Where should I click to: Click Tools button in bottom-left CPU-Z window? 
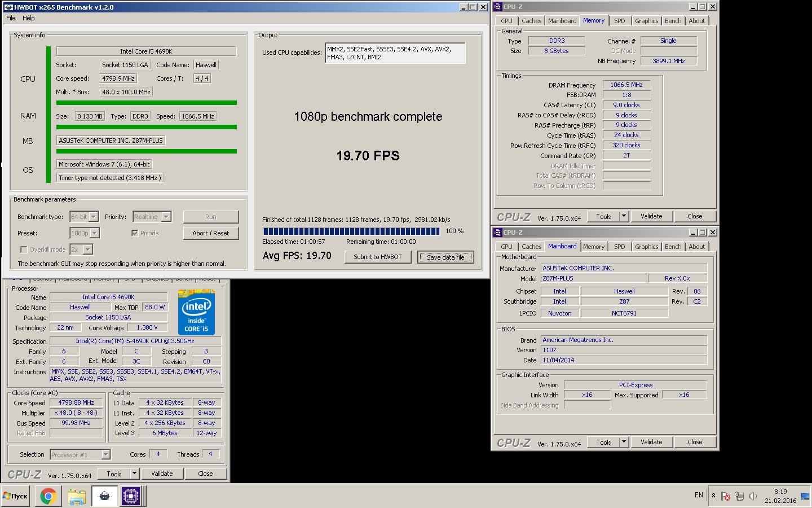tap(114, 474)
